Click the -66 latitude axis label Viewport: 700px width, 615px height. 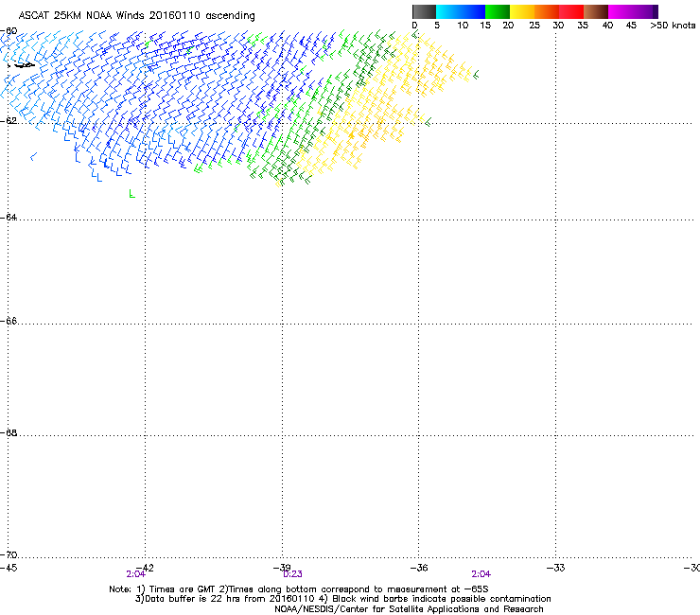tap(9, 321)
